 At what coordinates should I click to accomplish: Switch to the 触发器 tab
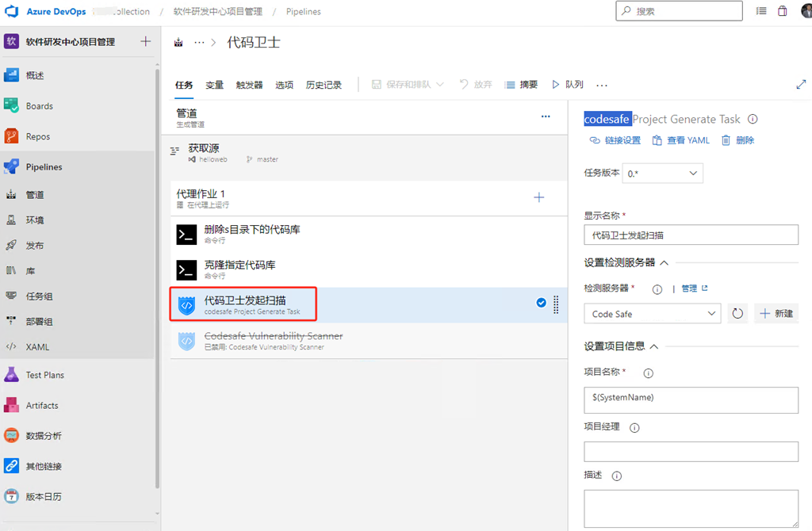pyautogui.click(x=250, y=85)
